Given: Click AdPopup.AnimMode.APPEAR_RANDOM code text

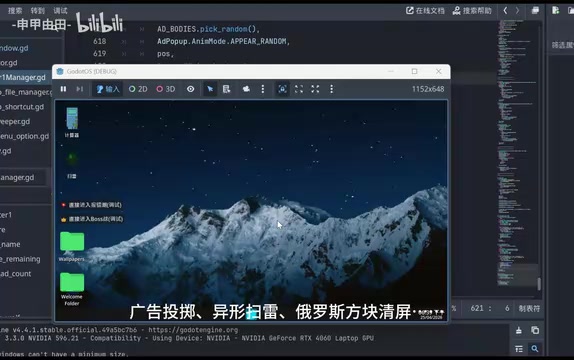Looking at the screenshot, I should (223, 41).
